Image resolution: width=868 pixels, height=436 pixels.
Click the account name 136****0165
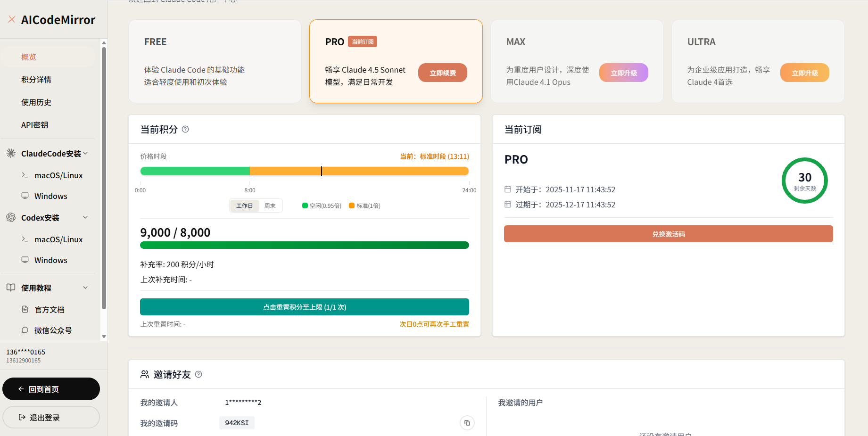(x=26, y=352)
